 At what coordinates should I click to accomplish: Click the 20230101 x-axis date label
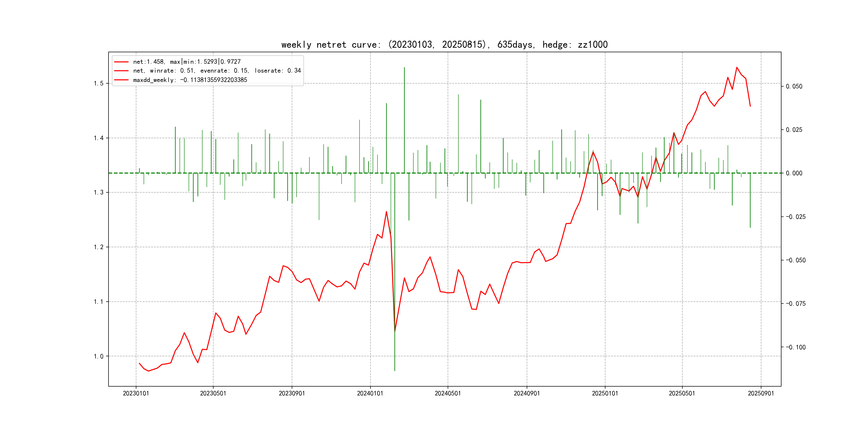tap(136, 394)
